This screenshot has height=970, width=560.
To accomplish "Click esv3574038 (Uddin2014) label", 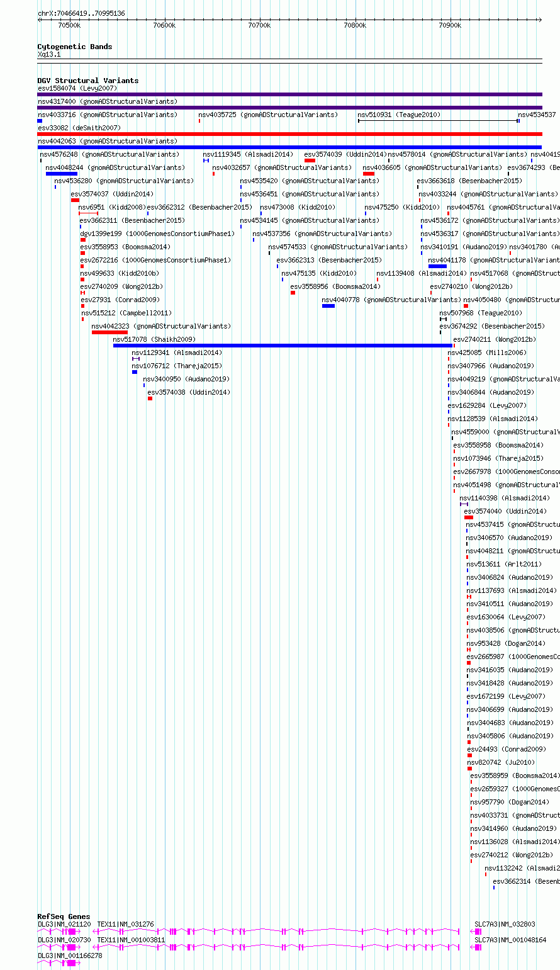I will (189, 392).
